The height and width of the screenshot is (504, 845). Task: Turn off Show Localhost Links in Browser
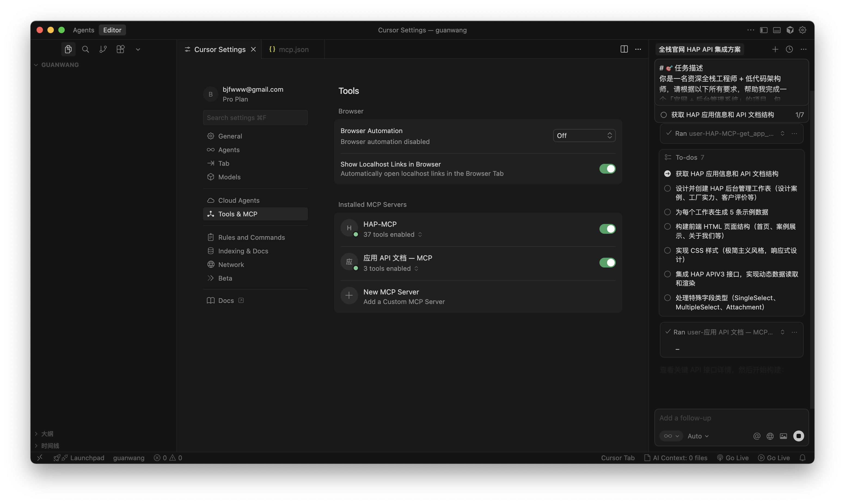click(x=607, y=169)
